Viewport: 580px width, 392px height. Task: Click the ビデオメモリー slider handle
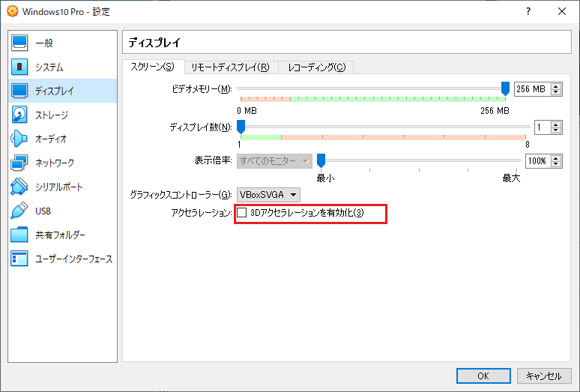pyautogui.click(x=505, y=88)
